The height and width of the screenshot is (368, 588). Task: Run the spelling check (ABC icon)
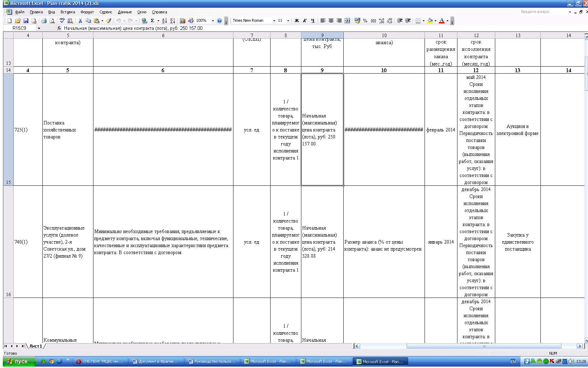click(x=62, y=21)
